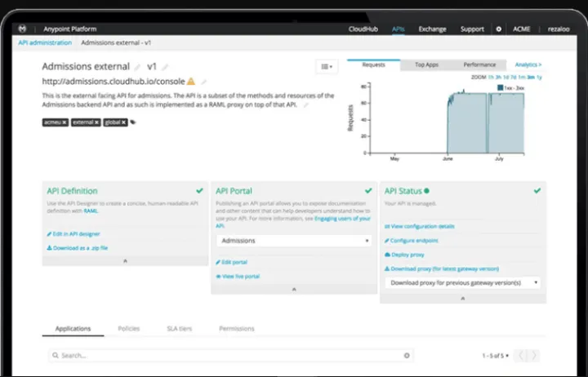Click pencil icon next to Admissions external
Screen dimensions: 588x377
[137, 67]
